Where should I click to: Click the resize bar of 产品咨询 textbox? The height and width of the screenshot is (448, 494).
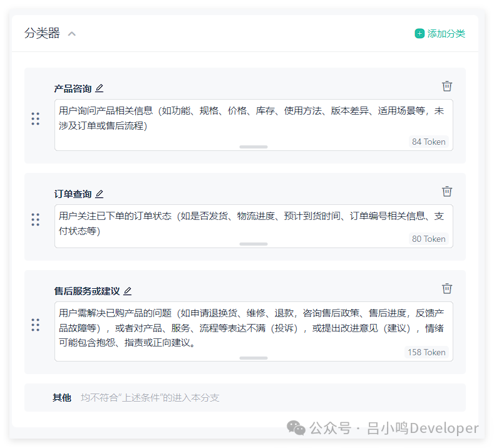coord(254,147)
